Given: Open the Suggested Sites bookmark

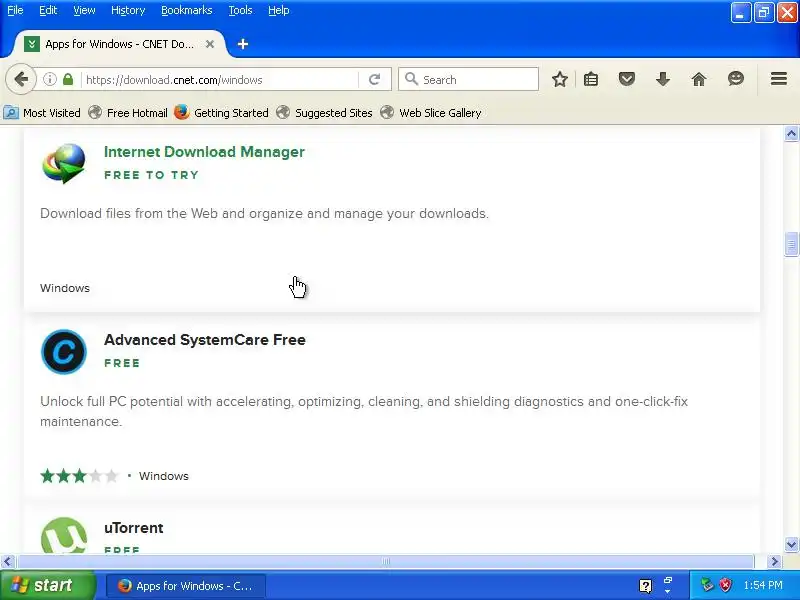Looking at the screenshot, I should (324, 113).
